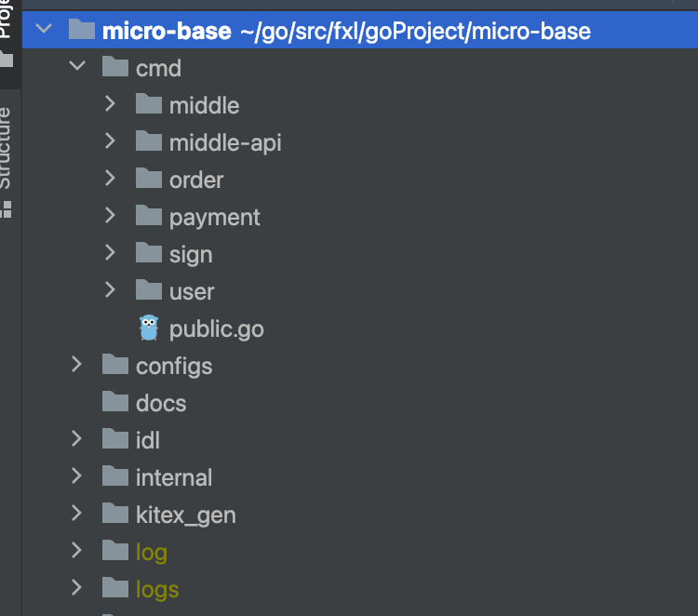This screenshot has height=616, width=698.
Task: Collapse the micro-base root node
Action: coord(43,30)
